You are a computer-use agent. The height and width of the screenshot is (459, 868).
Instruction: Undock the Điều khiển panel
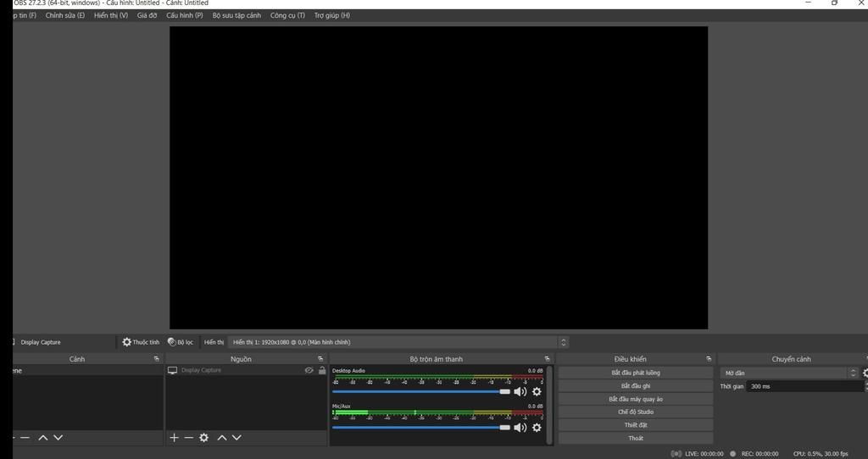(x=709, y=359)
